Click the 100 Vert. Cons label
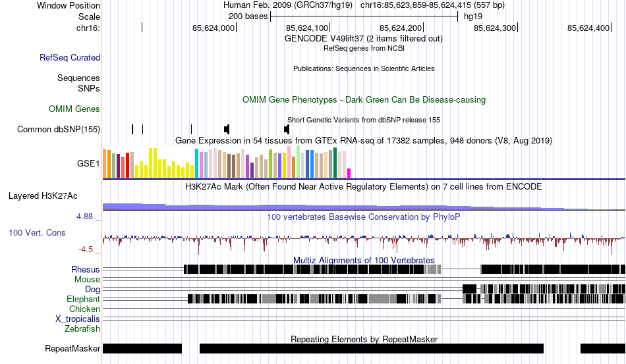 37,232
